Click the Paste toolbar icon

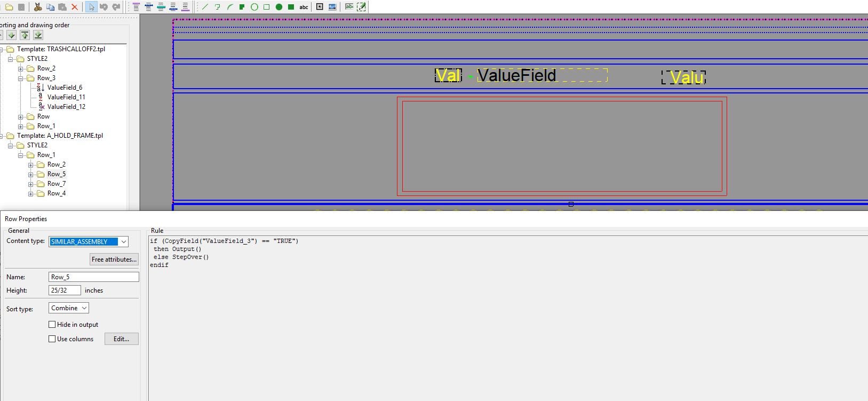[62, 7]
